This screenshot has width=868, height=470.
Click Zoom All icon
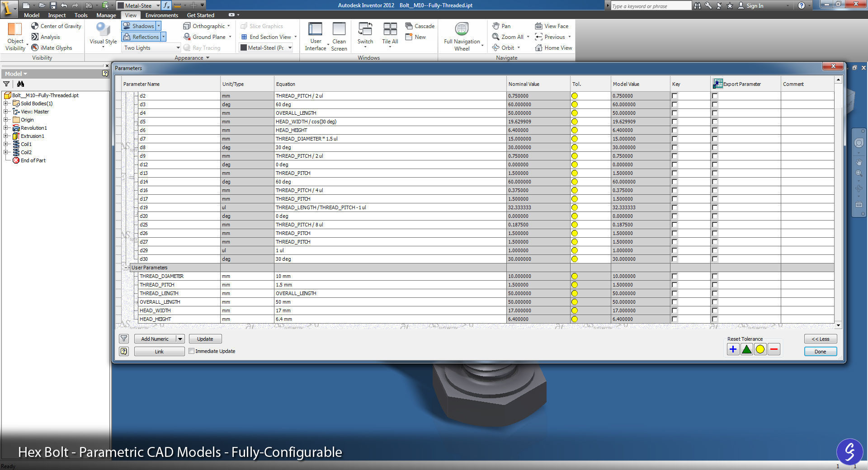(x=496, y=37)
